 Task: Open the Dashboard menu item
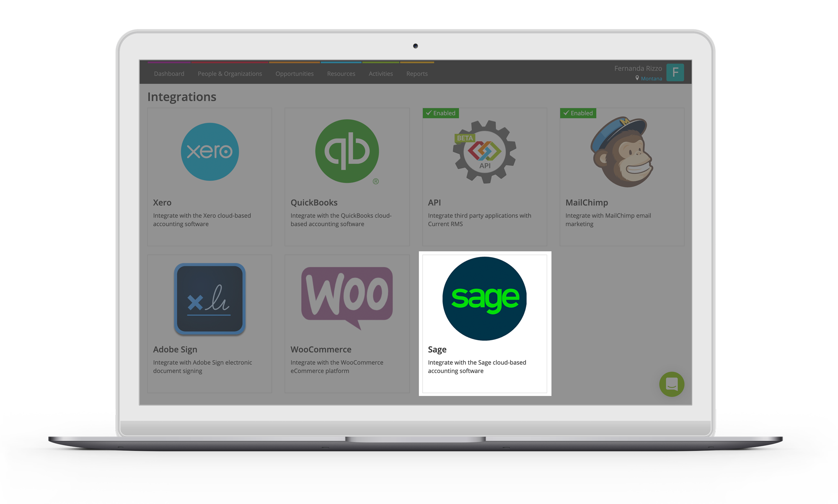point(168,74)
